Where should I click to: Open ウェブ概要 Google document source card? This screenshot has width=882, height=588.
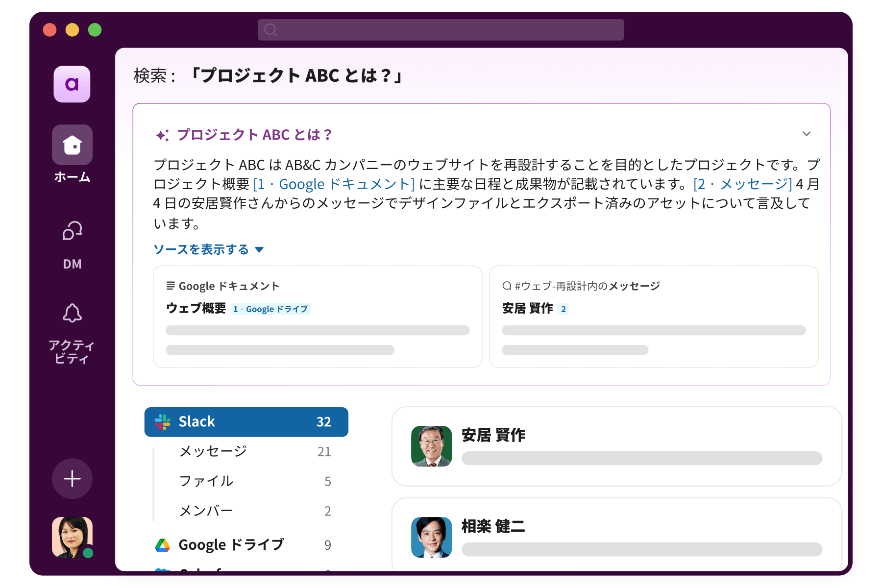[x=318, y=317]
